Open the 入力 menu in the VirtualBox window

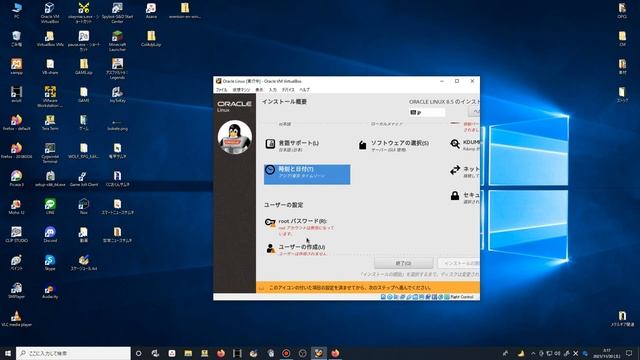[x=272, y=90]
